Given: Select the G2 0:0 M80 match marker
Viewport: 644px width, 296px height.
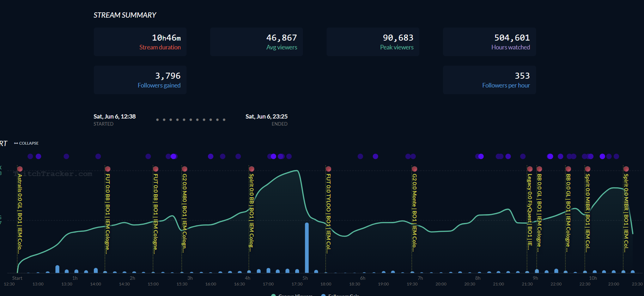Looking at the screenshot, I should (x=184, y=169).
